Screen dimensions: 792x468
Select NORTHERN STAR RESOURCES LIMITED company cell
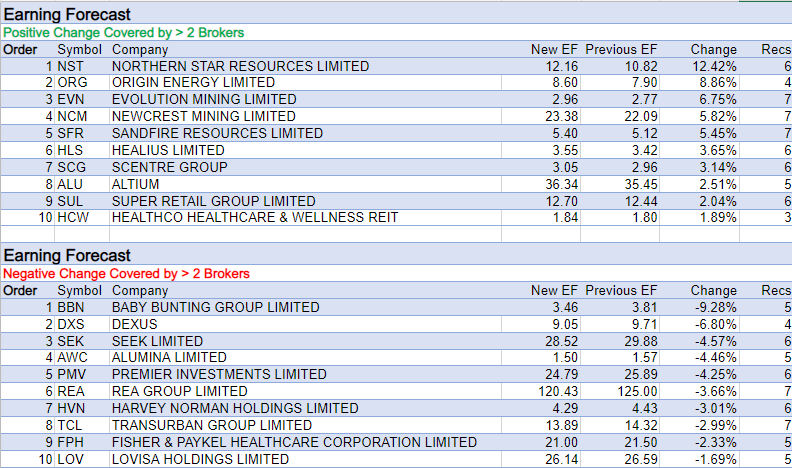[240, 66]
